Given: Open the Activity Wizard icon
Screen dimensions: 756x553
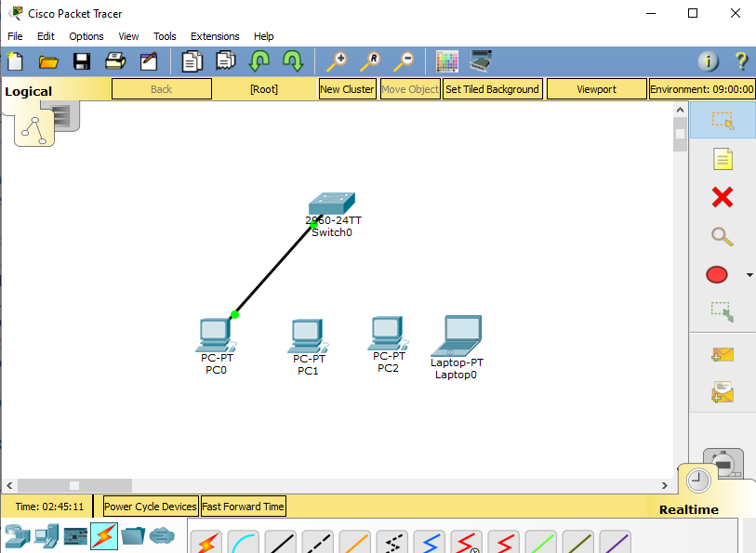Looking at the screenshot, I should 149,61.
